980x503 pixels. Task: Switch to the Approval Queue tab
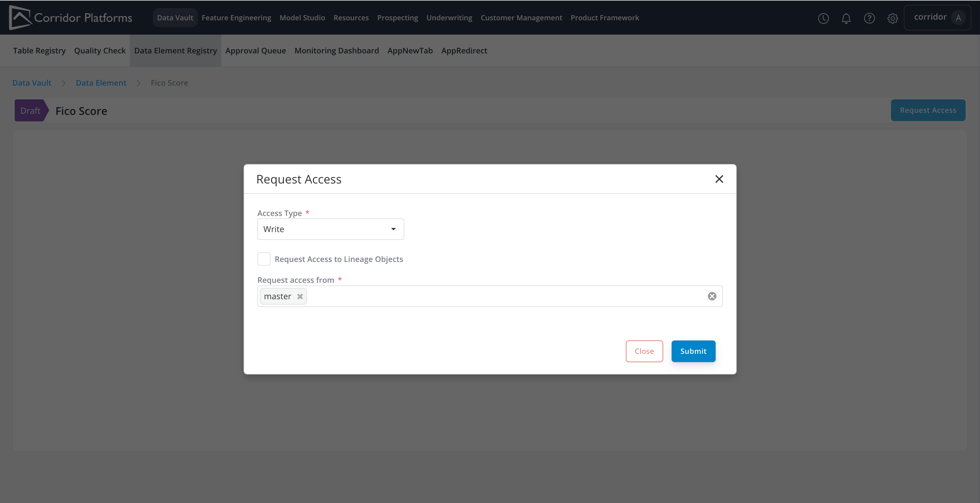click(255, 50)
